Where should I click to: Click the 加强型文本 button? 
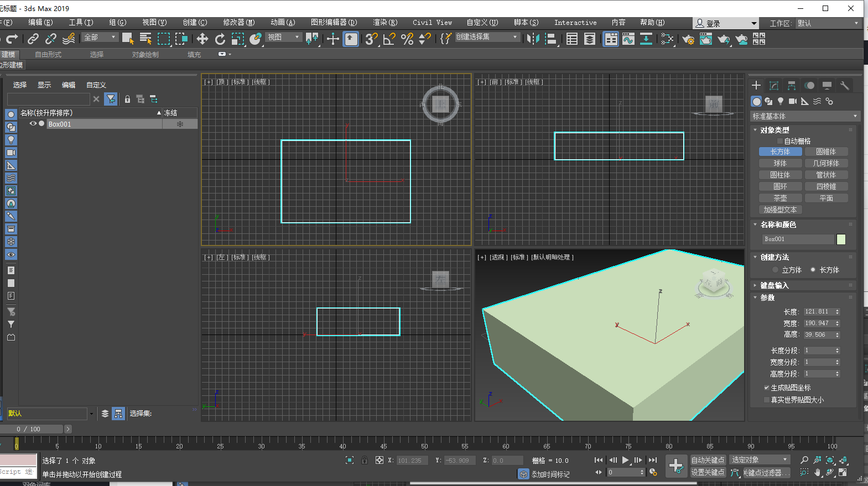780,210
